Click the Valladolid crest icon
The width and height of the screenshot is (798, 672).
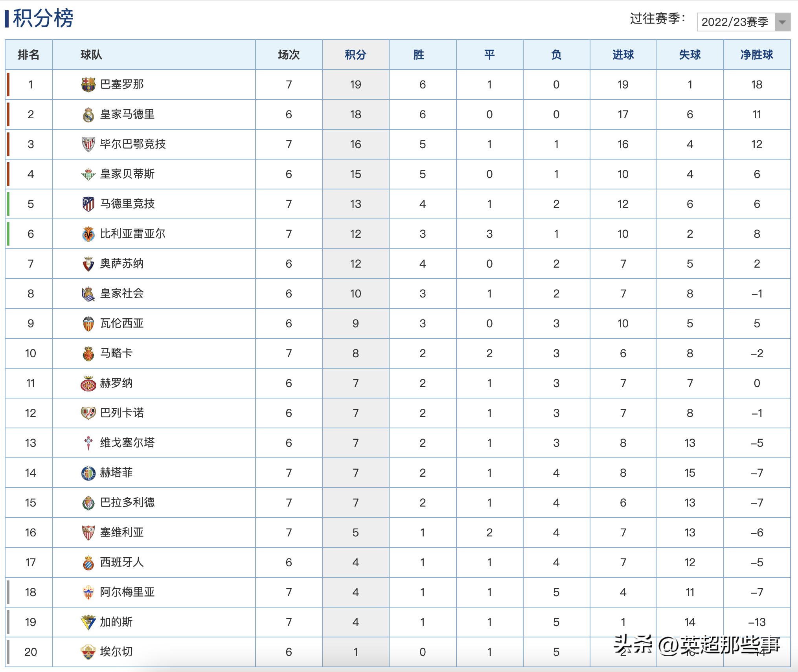pos(88,503)
